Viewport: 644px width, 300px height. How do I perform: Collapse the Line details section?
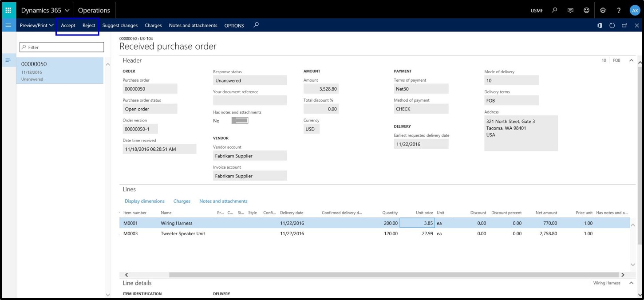pos(631,283)
